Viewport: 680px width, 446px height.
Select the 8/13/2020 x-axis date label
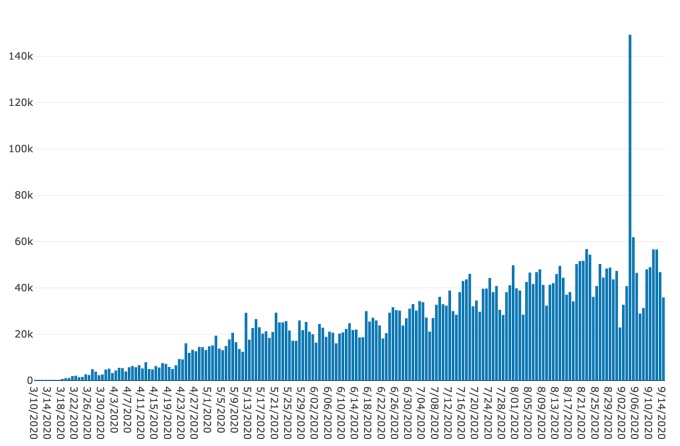(x=556, y=413)
